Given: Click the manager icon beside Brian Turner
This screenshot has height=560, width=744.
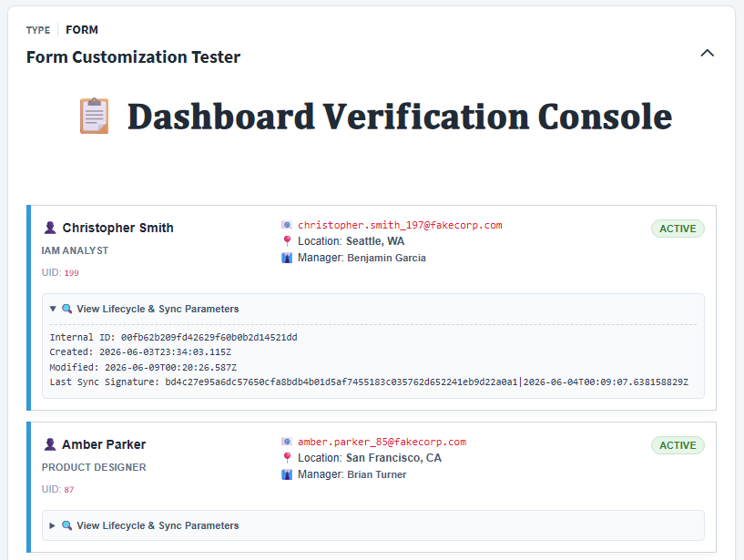Looking at the screenshot, I should (287, 474).
